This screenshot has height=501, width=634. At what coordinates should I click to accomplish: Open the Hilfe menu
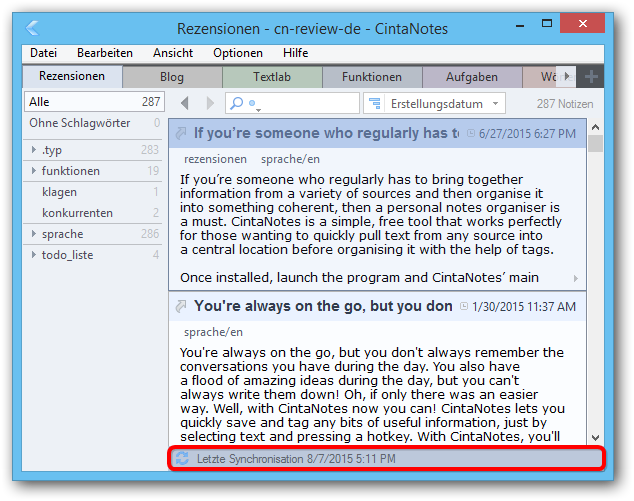coord(296,53)
